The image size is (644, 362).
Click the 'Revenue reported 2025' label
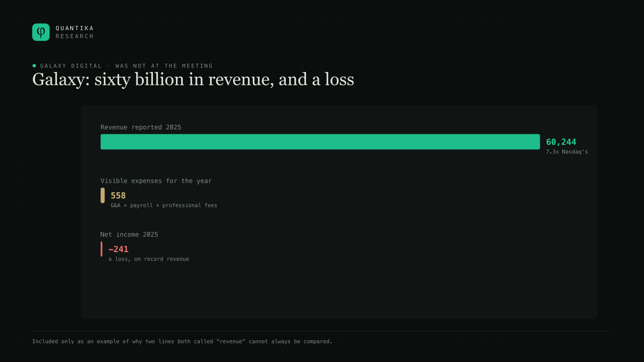(141, 127)
